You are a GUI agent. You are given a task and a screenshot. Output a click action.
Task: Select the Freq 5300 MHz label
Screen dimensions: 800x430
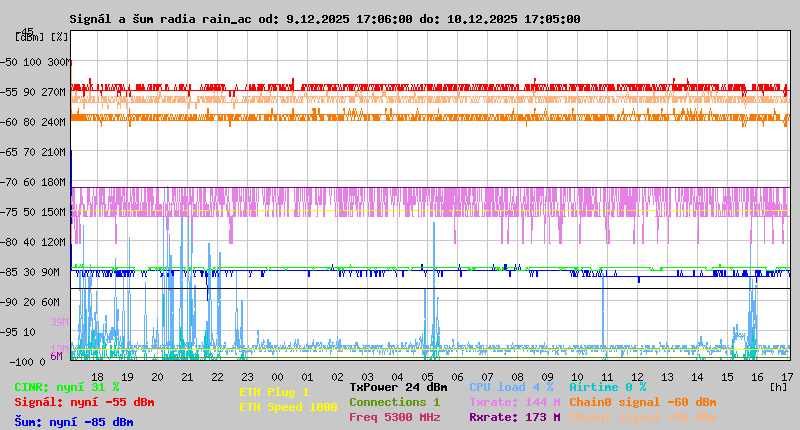394,417
